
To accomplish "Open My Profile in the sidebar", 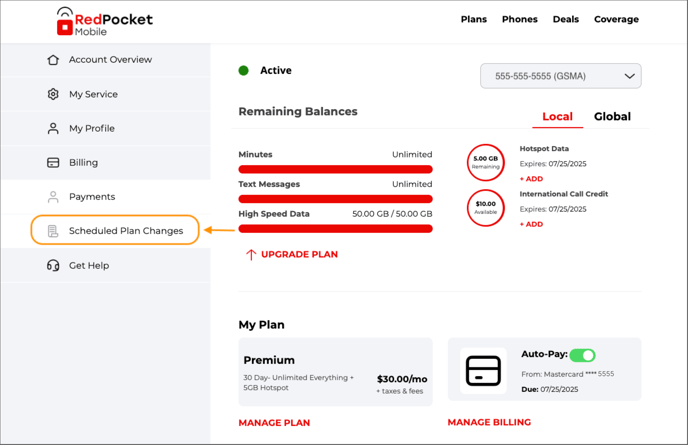I will click(106, 128).
